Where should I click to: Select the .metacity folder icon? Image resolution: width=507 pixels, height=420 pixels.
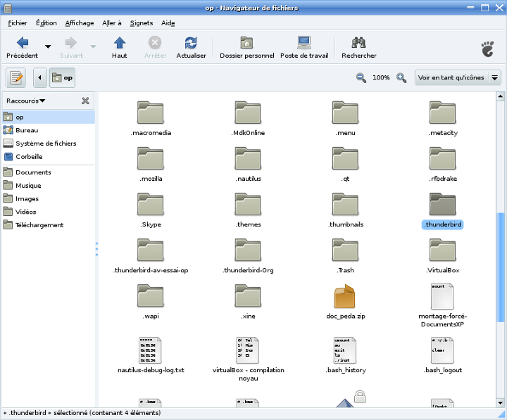tap(442, 113)
